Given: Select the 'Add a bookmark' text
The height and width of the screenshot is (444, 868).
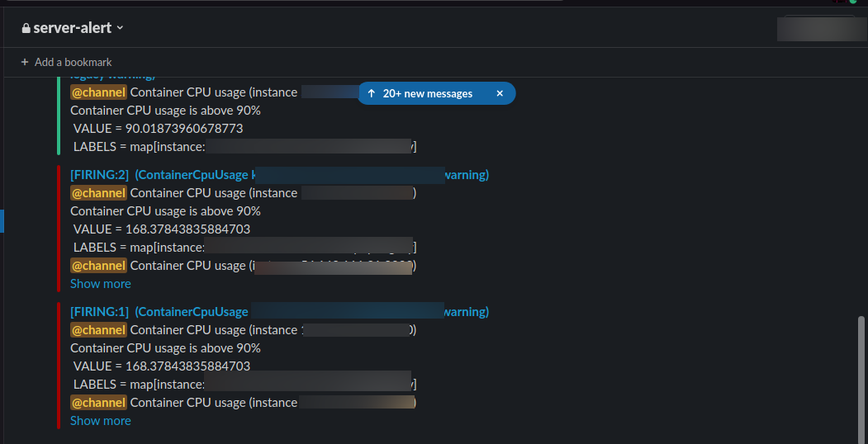Looking at the screenshot, I should [73, 62].
